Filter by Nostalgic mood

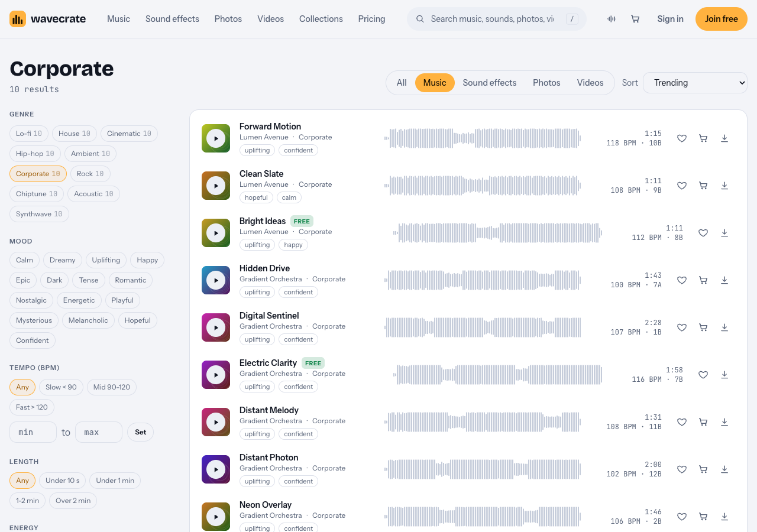click(31, 300)
